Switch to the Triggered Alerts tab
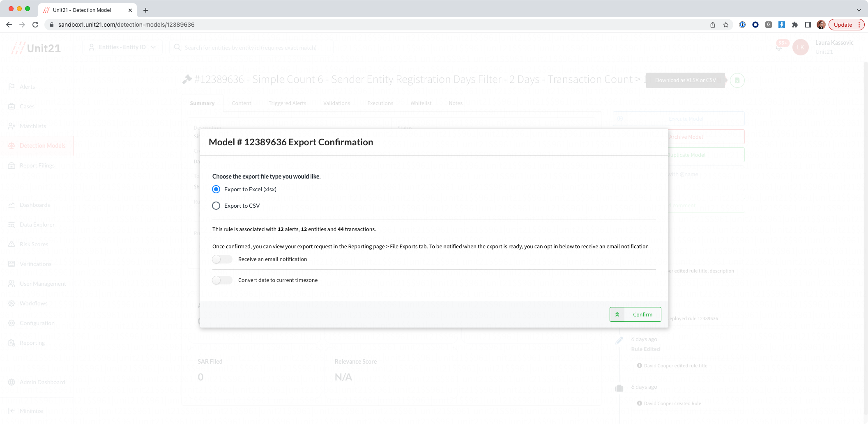Viewport: 868px width, 424px height. 287,103
